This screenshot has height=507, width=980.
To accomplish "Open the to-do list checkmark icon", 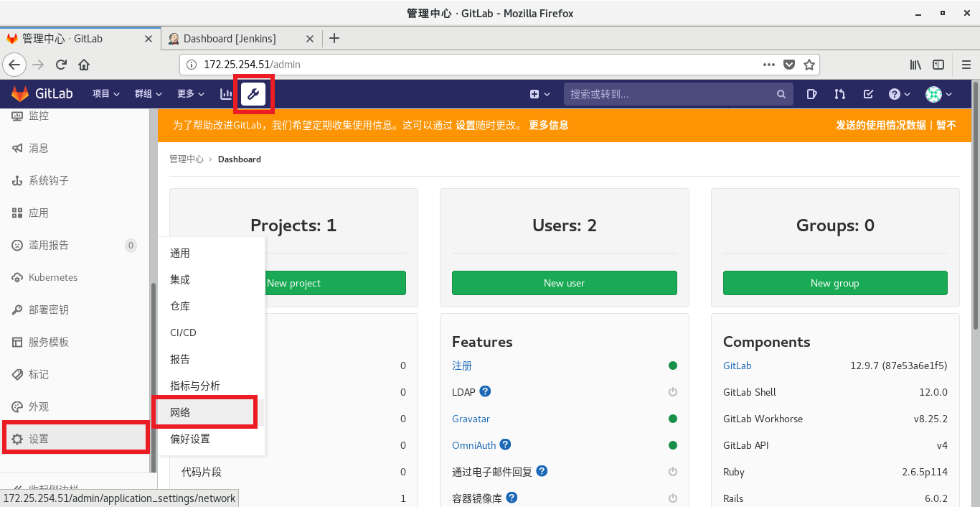I will coord(868,94).
